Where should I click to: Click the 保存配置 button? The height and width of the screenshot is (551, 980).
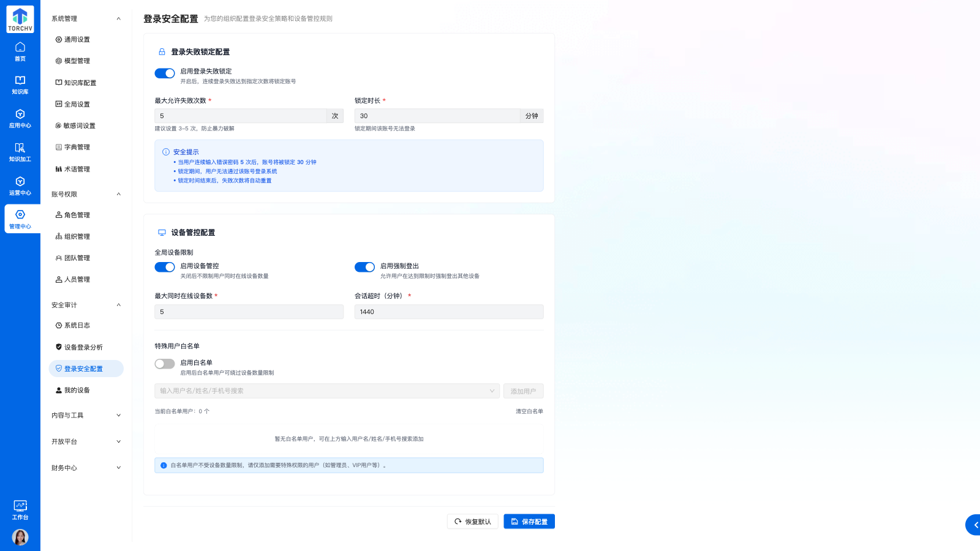(529, 522)
